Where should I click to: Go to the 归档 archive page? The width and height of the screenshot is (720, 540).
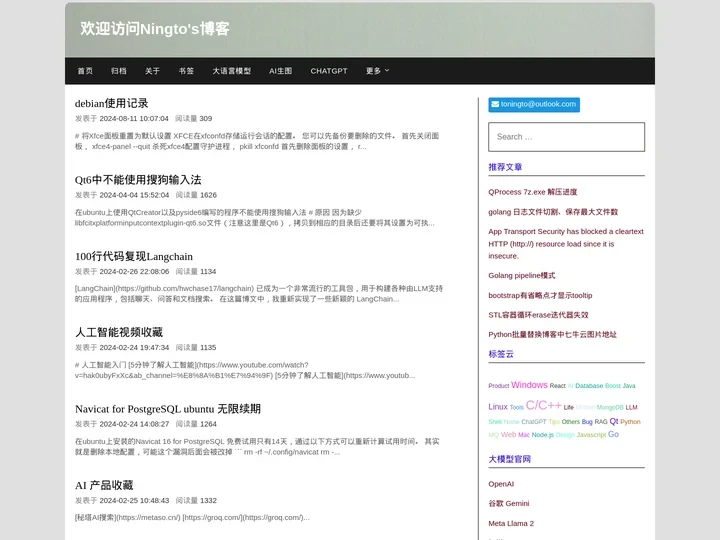(118, 71)
